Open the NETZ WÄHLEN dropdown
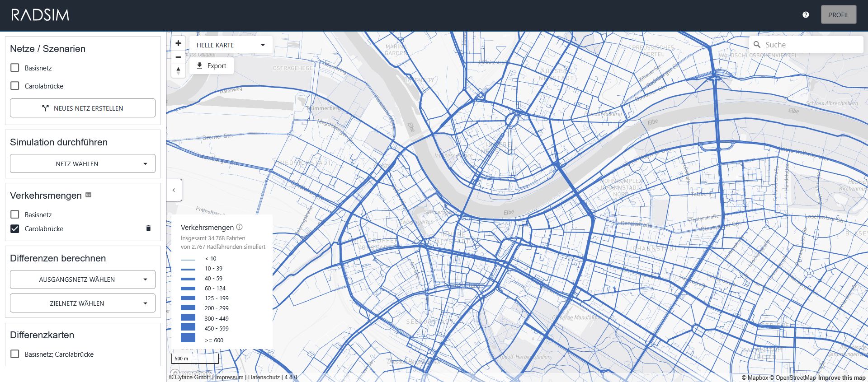 (x=83, y=164)
